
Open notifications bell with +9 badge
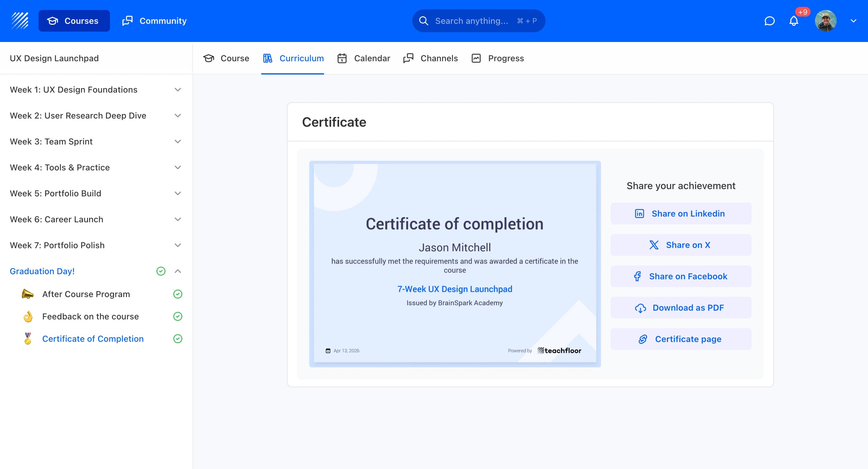tap(794, 21)
